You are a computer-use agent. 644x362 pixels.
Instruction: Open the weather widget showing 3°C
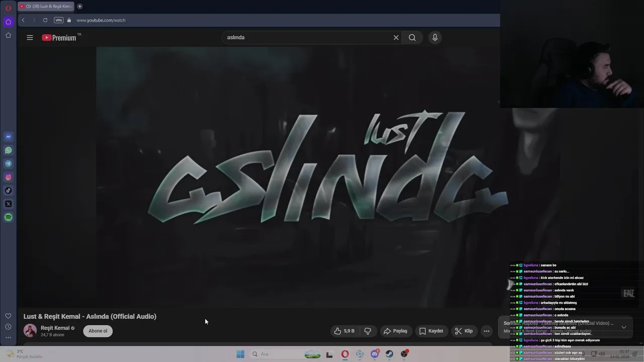point(24,354)
